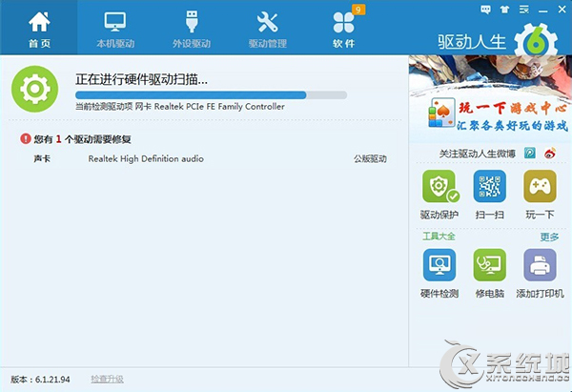Click the red warning exclamation icon
Viewport: 572px width, 392px height.
click(25, 138)
